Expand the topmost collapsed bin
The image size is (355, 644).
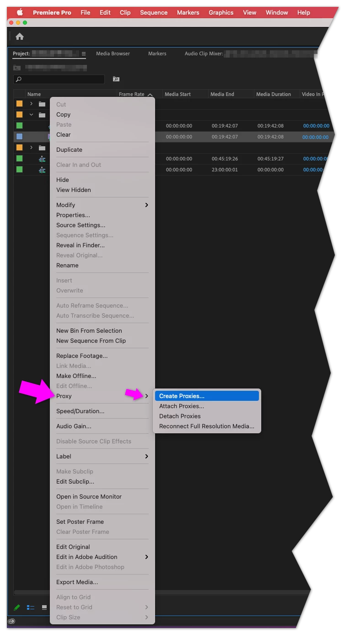pyautogui.click(x=31, y=104)
